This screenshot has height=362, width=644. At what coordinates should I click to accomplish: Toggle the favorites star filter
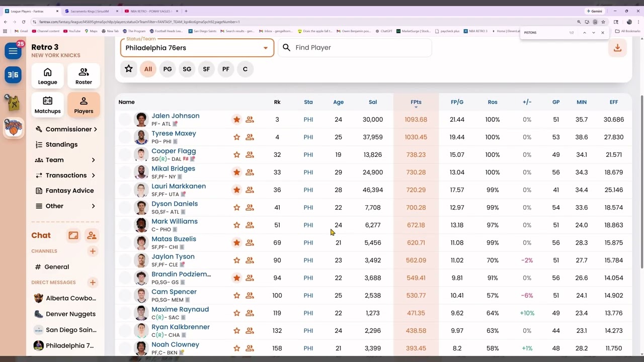(x=129, y=69)
